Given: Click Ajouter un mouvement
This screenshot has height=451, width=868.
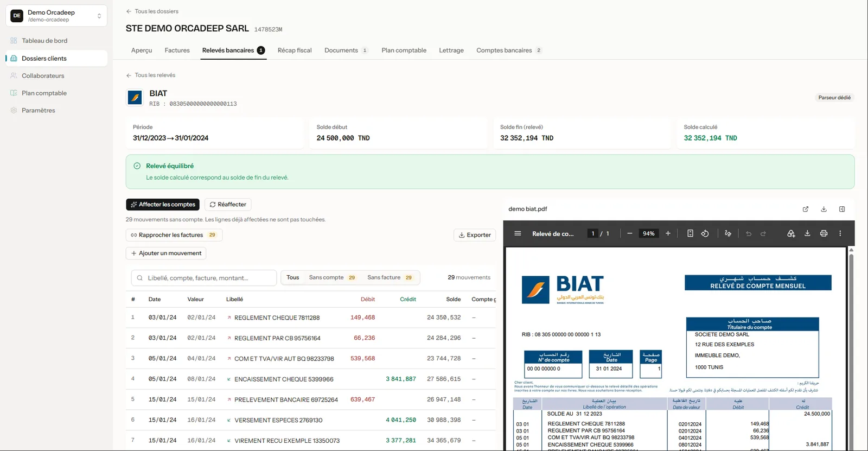Looking at the screenshot, I should [x=166, y=253].
